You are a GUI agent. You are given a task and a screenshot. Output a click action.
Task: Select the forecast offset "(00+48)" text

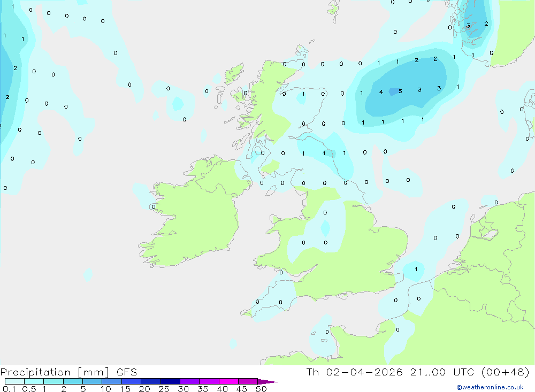click(x=506, y=372)
